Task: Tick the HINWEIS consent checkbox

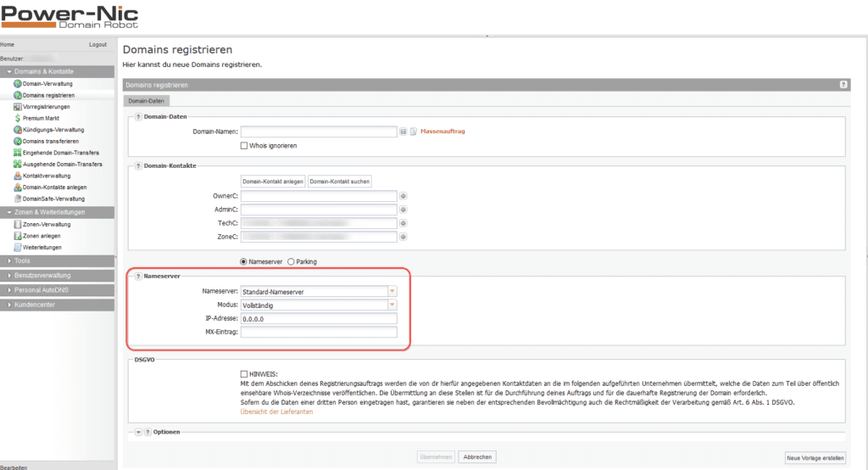Action: coord(243,374)
